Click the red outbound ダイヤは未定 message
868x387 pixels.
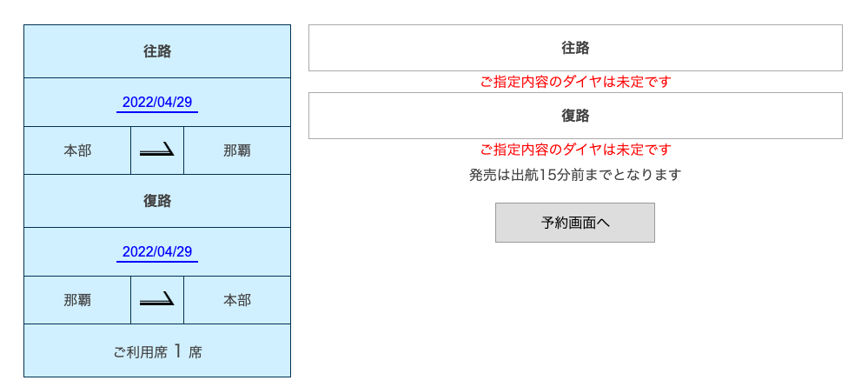coord(575,82)
